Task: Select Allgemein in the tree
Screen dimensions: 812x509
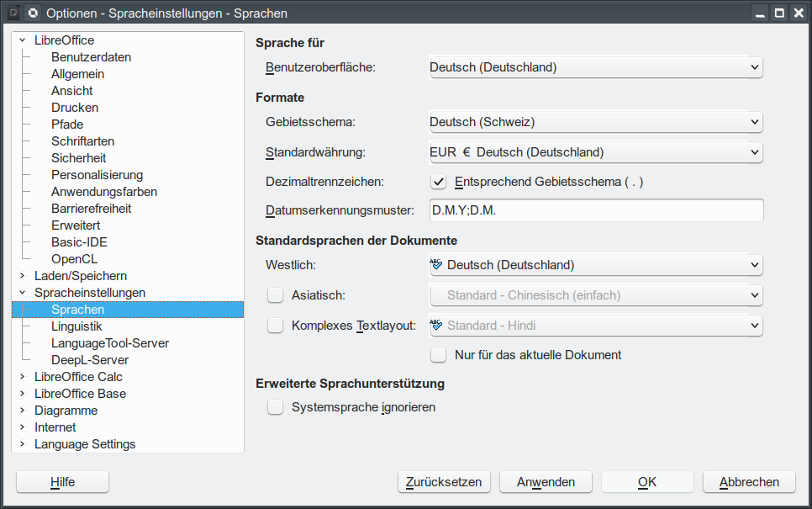Action: click(77, 74)
